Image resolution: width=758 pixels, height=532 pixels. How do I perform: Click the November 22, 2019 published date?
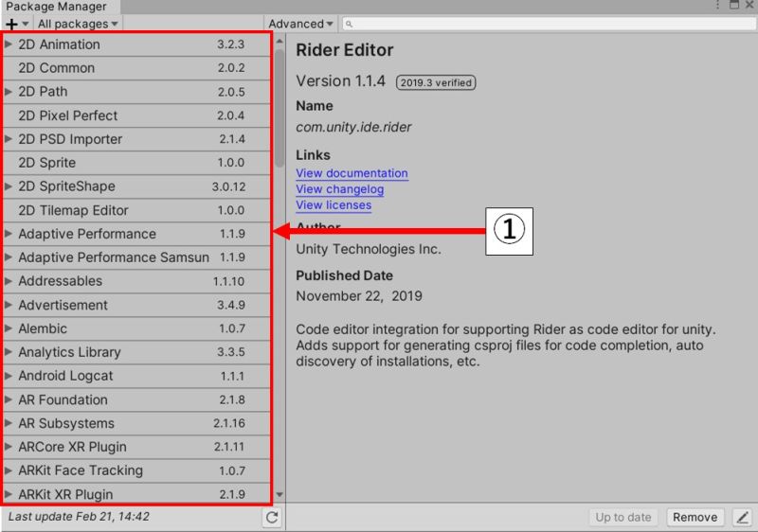point(359,295)
